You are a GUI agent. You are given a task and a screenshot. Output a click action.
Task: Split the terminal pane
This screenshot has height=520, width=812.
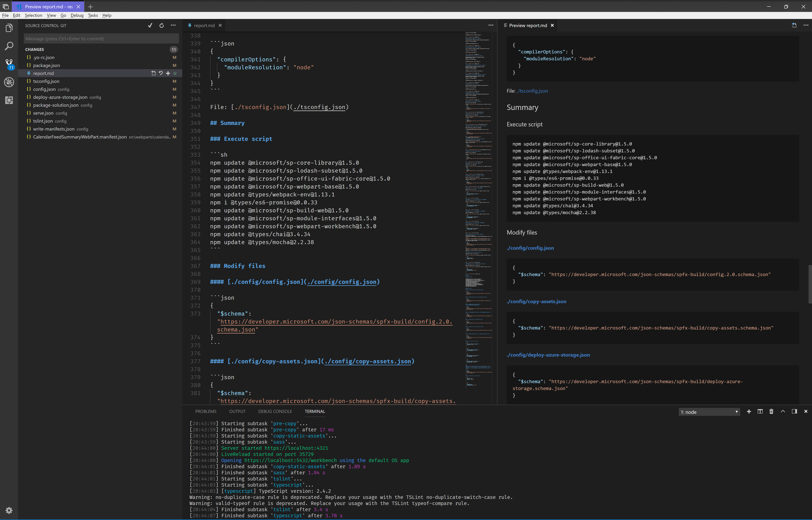tap(760, 411)
